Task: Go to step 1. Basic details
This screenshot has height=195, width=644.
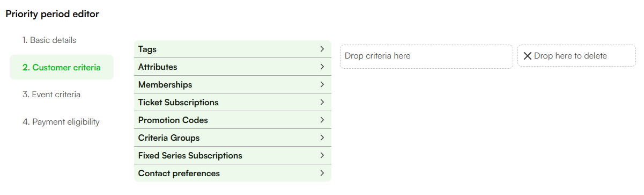Action: point(49,40)
